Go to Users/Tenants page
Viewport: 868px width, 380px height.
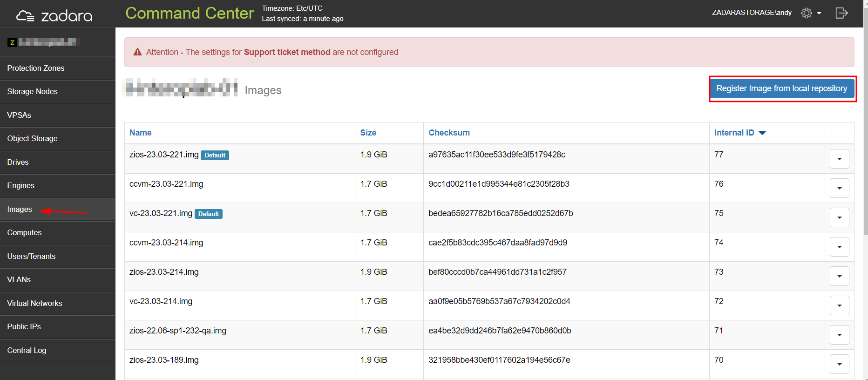pyautogui.click(x=57, y=257)
